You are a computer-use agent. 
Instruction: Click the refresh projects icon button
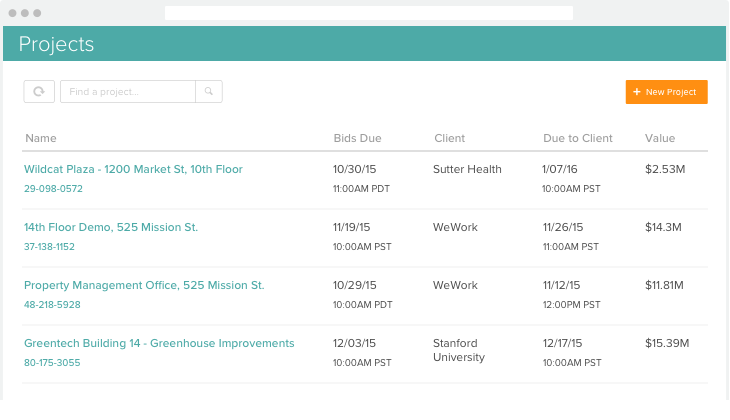click(39, 91)
